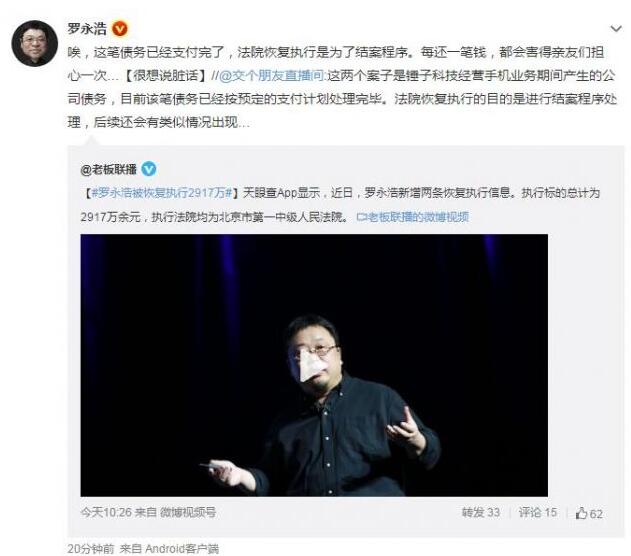The width and height of the screenshot is (631, 556).
Task: Click the blue verified badge beside 老板联播
Action: pos(148,169)
